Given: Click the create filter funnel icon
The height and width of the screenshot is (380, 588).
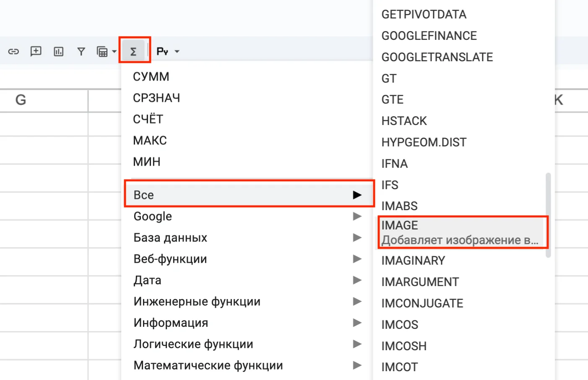Looking at the screenshot, I should pos(81,52).
